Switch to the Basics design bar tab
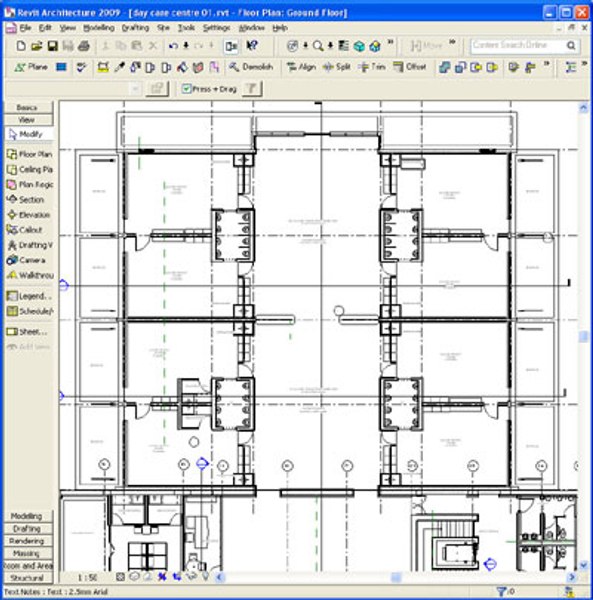 (28, 108)
